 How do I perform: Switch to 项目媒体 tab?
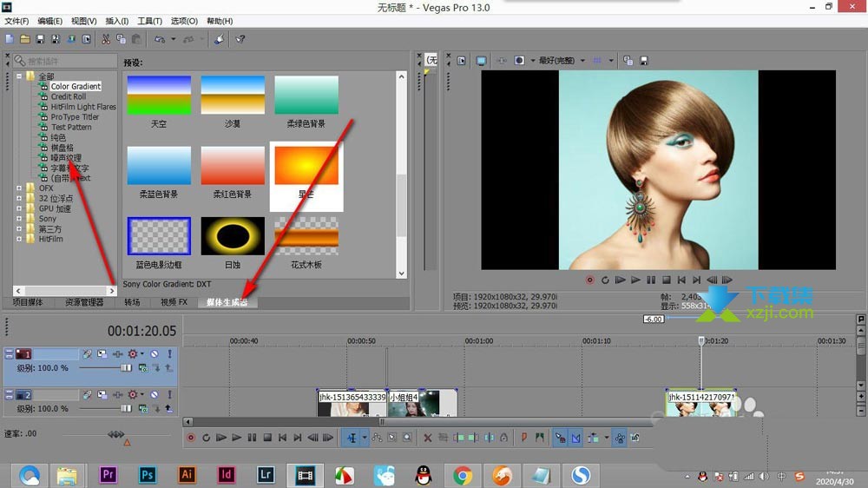[28, 302]
